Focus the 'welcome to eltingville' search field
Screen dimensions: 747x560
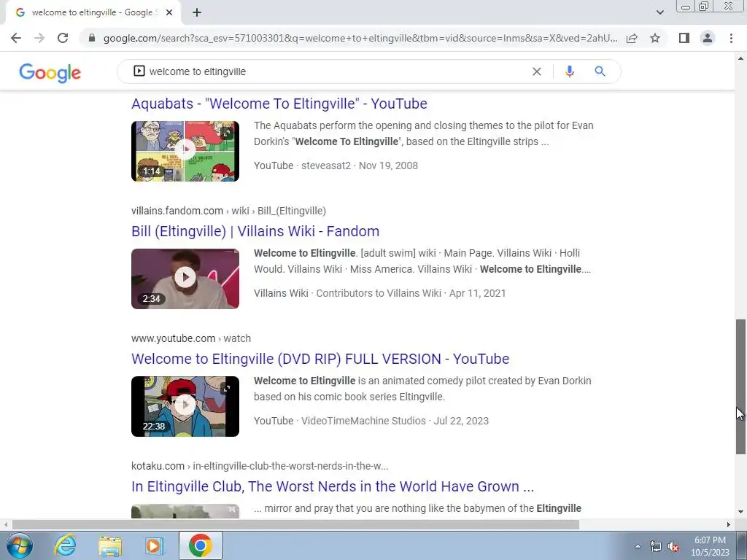pos(333,71)
